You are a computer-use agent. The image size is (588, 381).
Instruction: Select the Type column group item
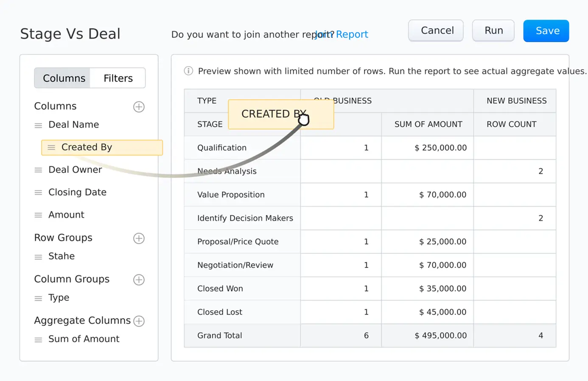59,298
